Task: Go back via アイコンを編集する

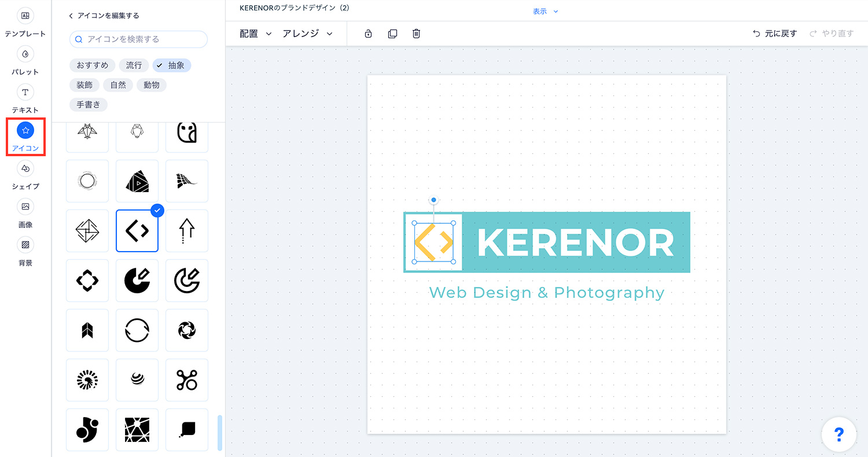Action: [104, 16]
